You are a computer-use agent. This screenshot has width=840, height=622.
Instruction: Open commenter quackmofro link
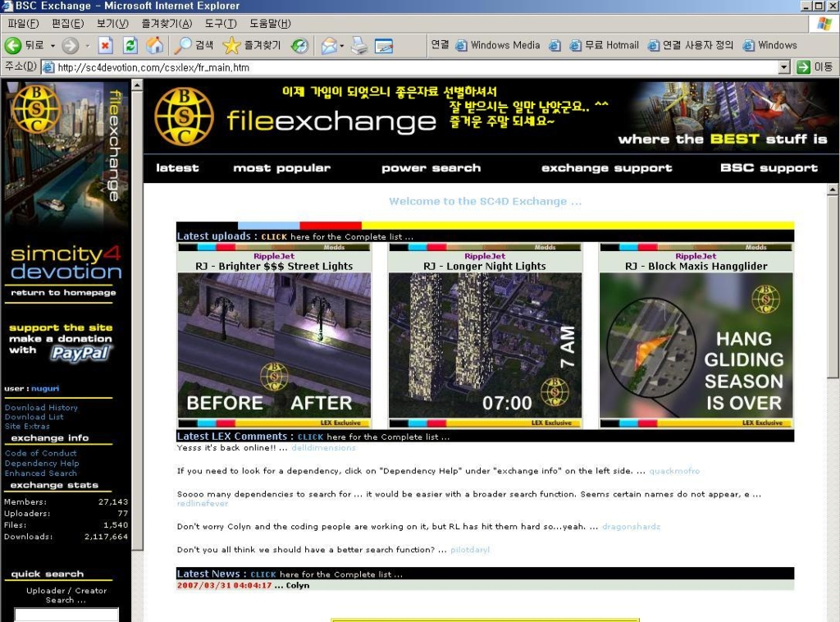[674, 471]
